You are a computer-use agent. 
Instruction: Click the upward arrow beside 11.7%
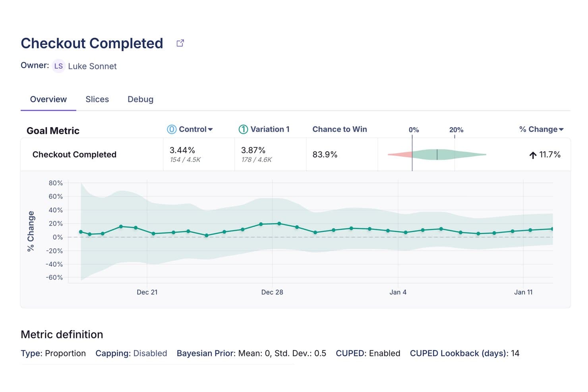[533, 155]
